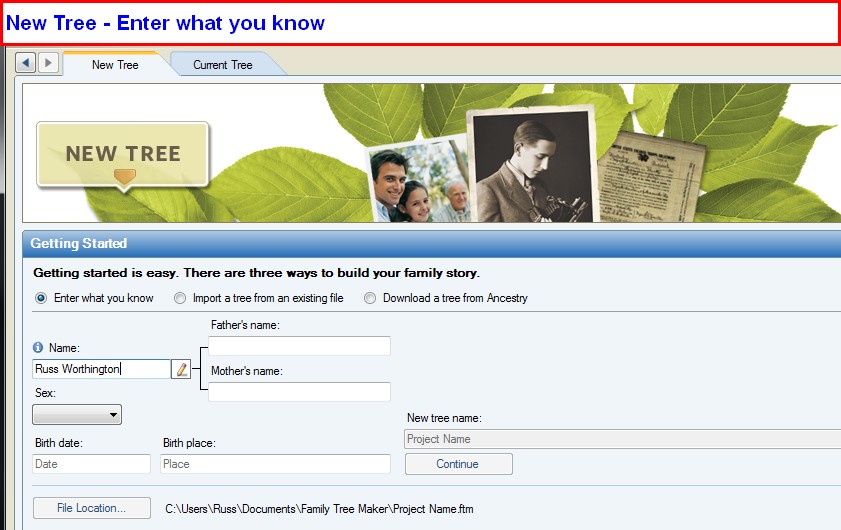Click the Birth place field
841x530 pixels.
click(x=275, y=464)
